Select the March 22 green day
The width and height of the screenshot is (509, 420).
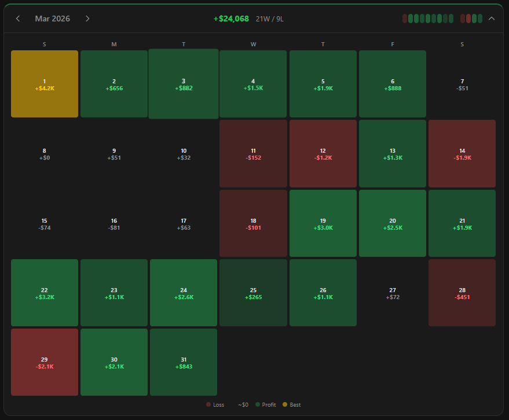click(x=44, y=293)
